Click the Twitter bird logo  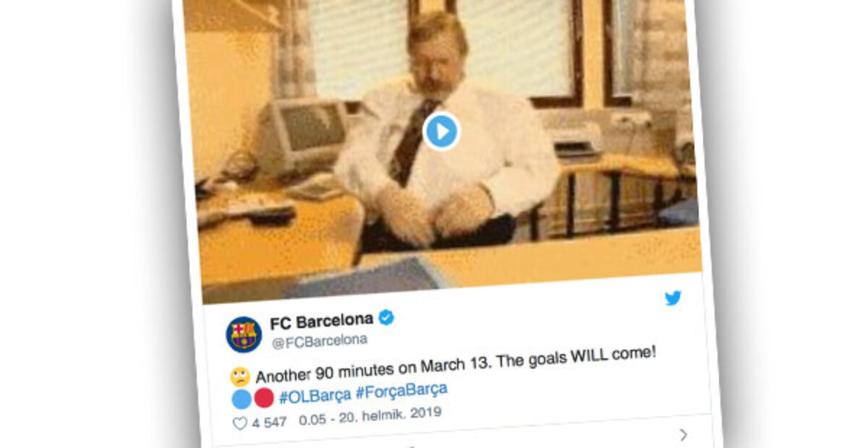tap(673, 298)
